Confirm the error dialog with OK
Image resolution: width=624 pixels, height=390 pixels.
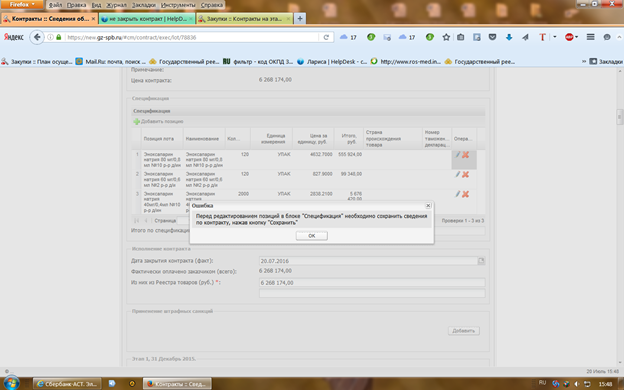312,236
